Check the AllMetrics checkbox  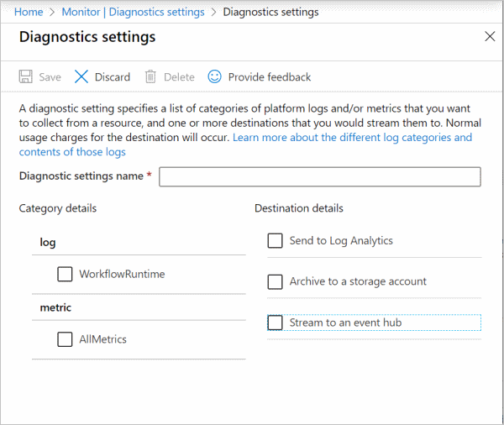[65, 339]
